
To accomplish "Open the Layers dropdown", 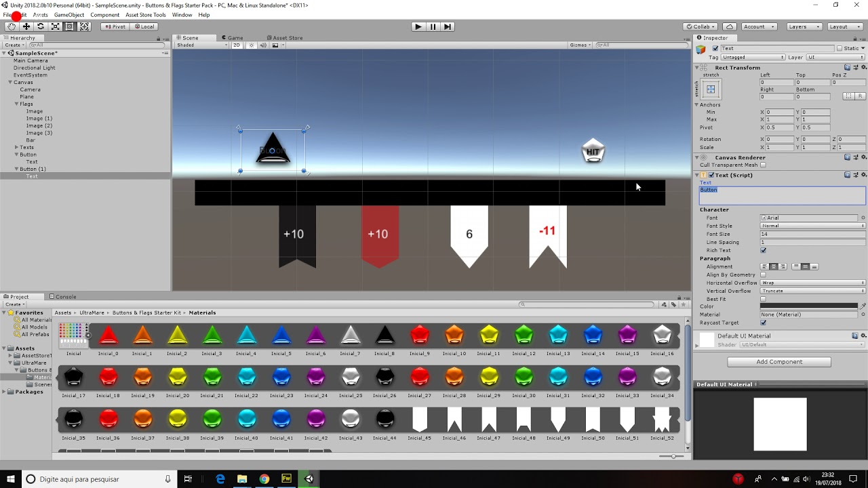I will [804, 26].
